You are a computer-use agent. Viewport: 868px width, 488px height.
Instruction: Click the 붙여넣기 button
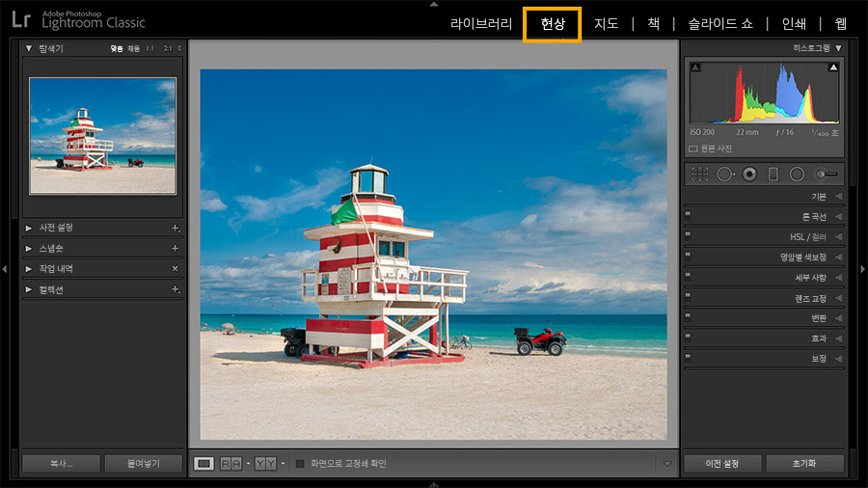[144, 464]
